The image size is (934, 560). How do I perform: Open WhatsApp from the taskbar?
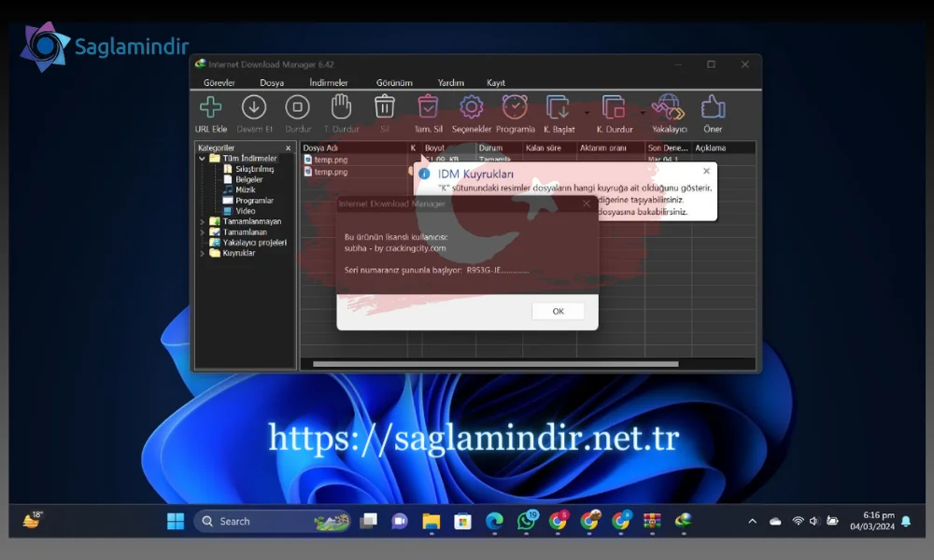527,521
